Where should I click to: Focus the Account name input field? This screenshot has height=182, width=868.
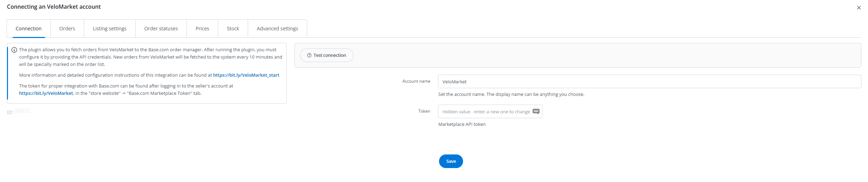click(649, 82)
